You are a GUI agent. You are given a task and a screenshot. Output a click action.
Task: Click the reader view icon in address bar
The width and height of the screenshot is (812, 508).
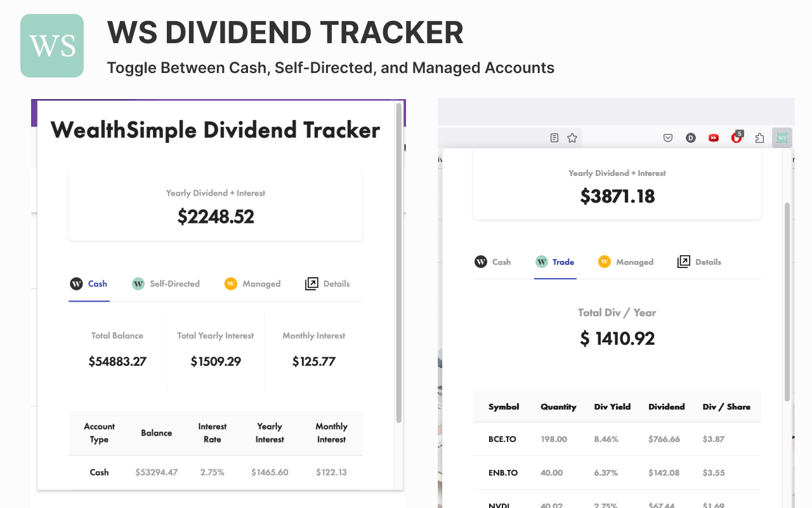tap(554, 137)
